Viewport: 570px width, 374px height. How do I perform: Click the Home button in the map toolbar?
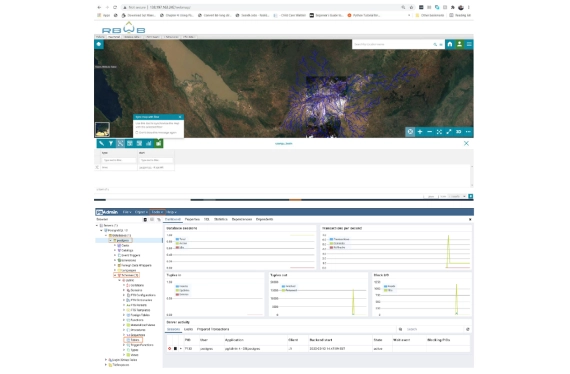tap(450, 44)
